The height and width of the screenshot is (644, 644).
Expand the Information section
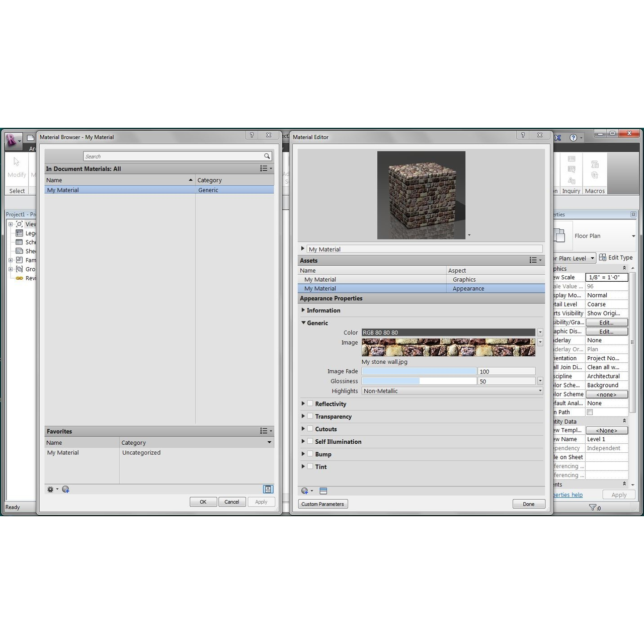pyautogui.click(x=303, y=310)
